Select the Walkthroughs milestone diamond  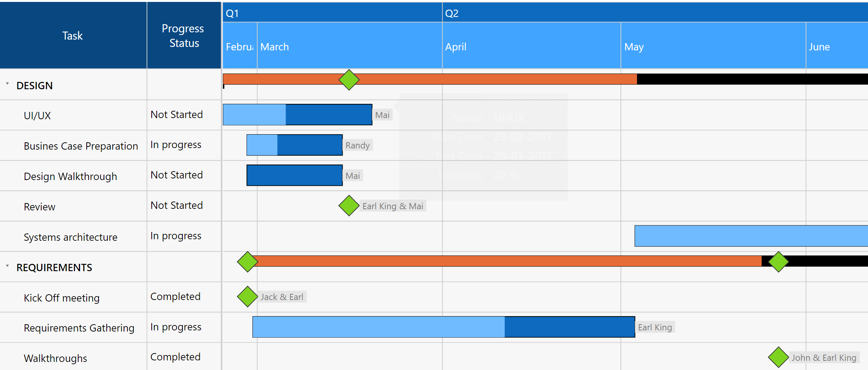point(778,357)
